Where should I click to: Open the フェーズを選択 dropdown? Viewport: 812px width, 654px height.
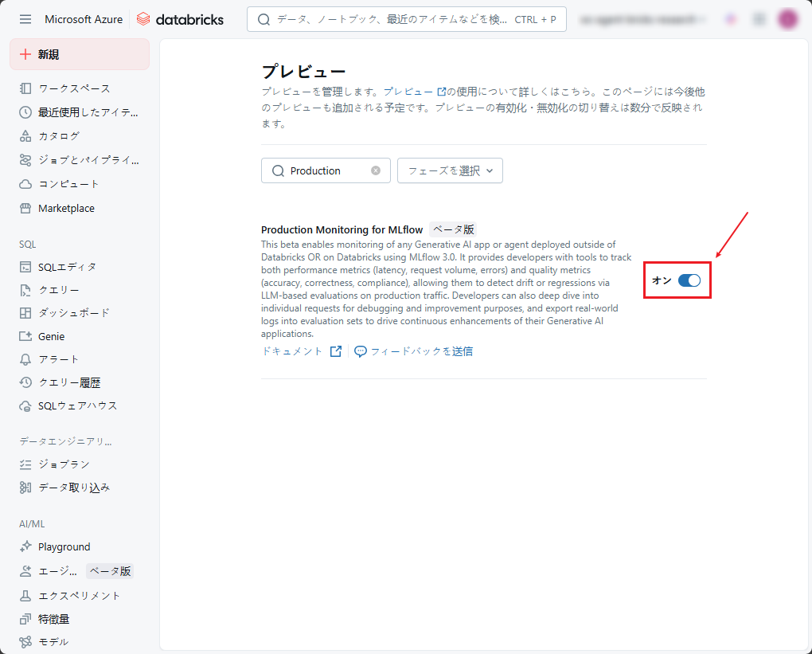(450, 170)
